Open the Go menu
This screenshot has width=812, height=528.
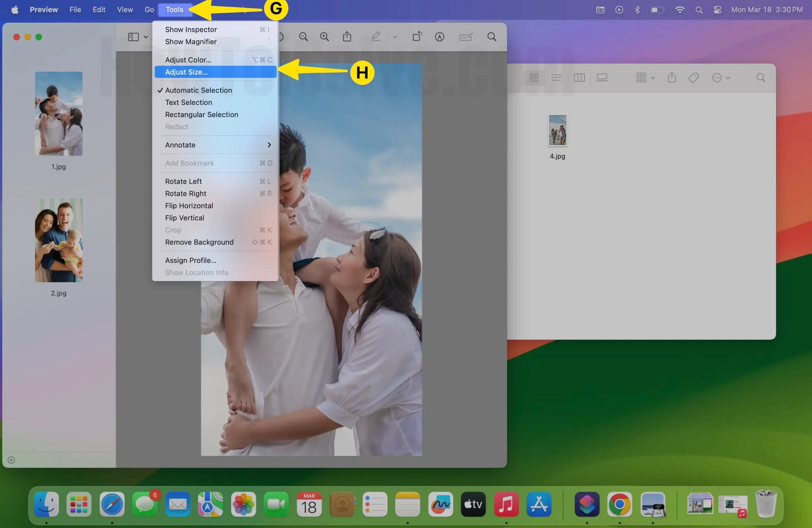tap(149, 10)
